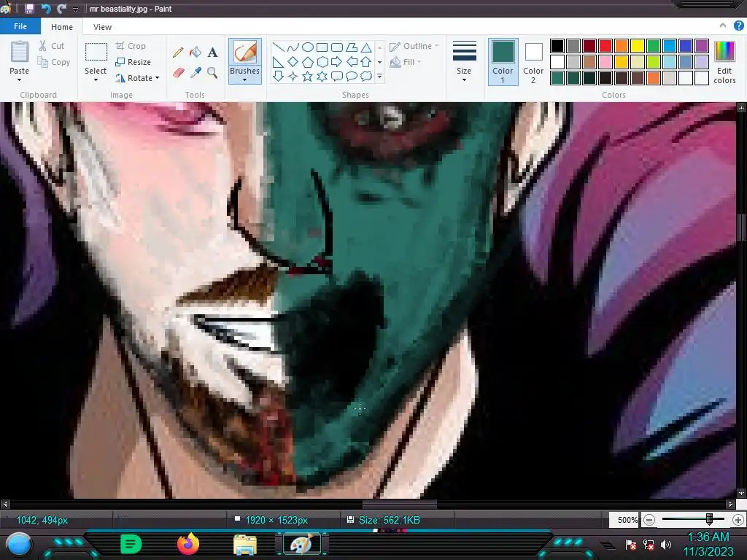Open Customize Quick Access Toolbar dropdown
Image resolution: width=747 pixels, height=560 pixels.
coord(75,9)
